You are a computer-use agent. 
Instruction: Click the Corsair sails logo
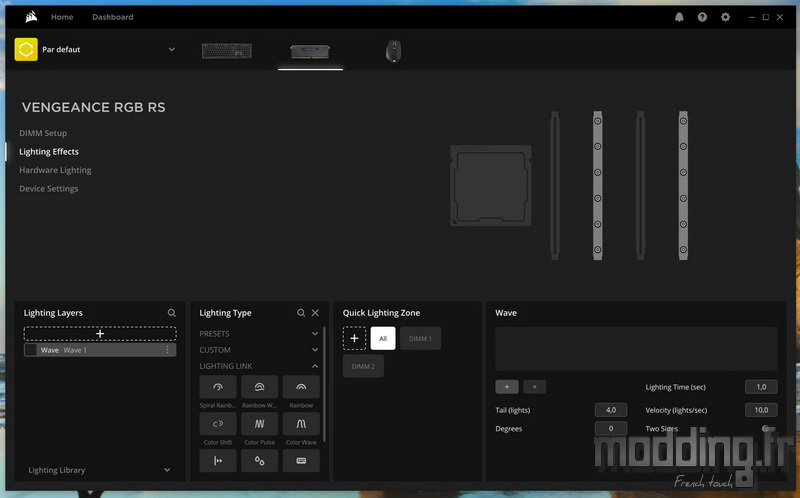pos(31,17)
